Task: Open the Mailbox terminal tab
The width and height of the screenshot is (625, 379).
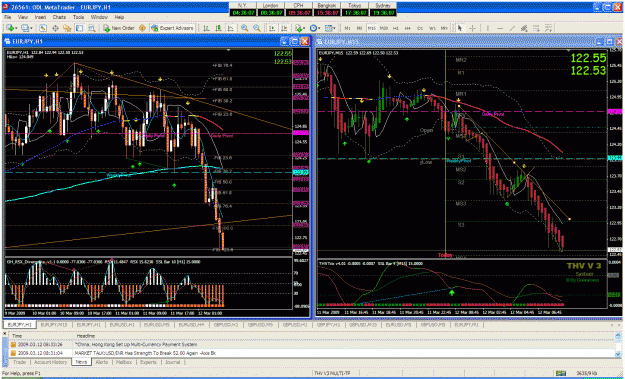Action: tap(124, 362)
